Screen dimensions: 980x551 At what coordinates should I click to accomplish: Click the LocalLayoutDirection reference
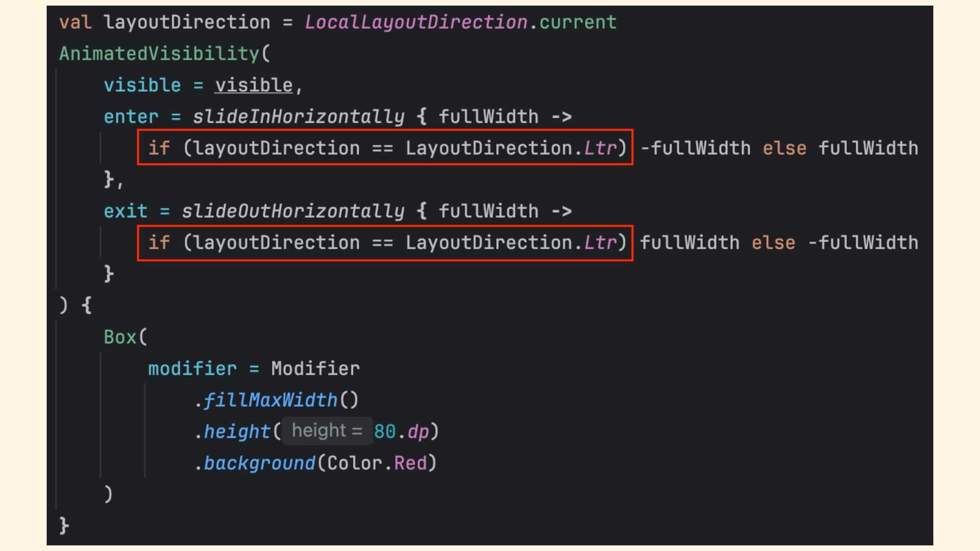[416, 22]
